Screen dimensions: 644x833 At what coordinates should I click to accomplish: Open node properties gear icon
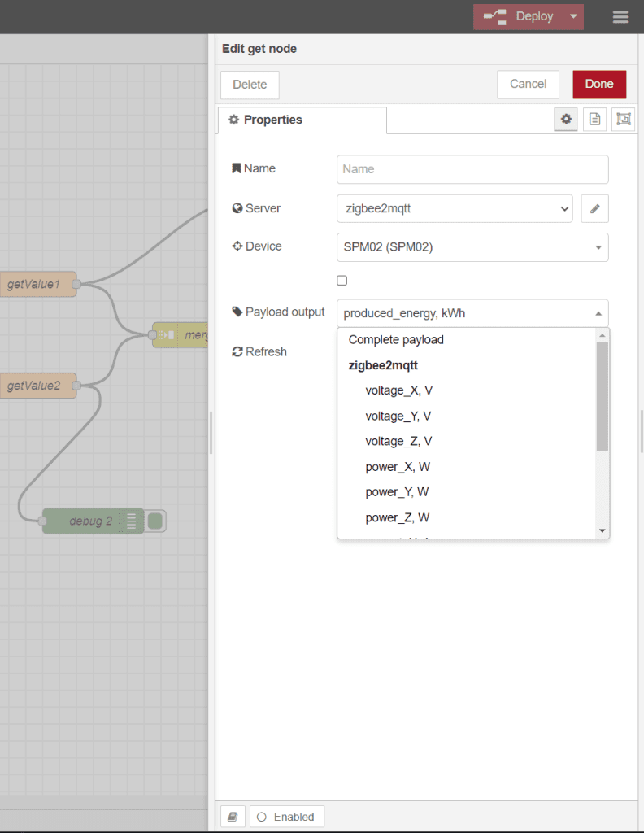566,119
